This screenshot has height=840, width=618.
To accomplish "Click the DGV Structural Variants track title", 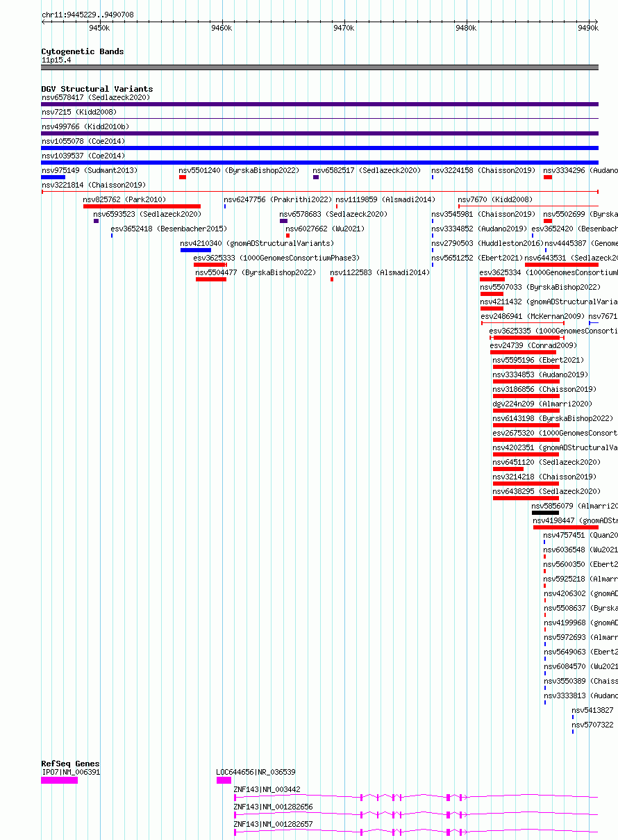I will point(97,89).
